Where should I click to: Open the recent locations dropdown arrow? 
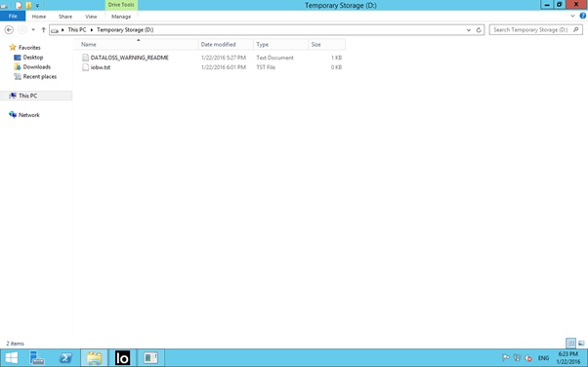pos(33,29)
